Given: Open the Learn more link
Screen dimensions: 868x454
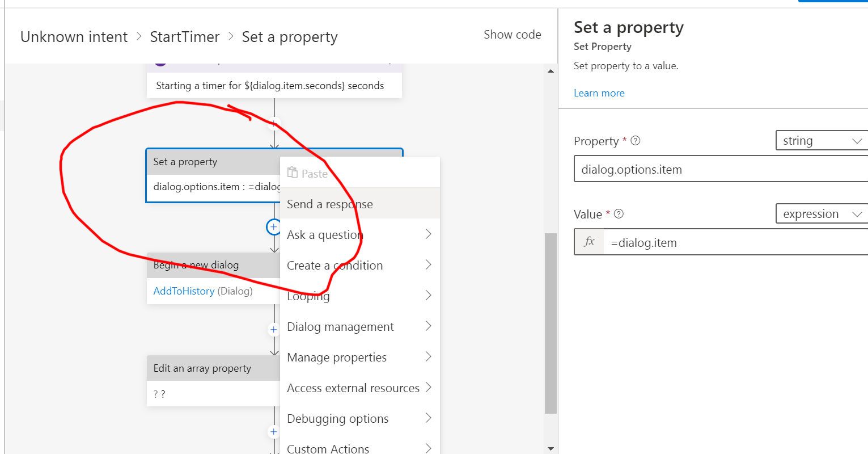Looking at the screenshot, I should (x=599, y=93).
